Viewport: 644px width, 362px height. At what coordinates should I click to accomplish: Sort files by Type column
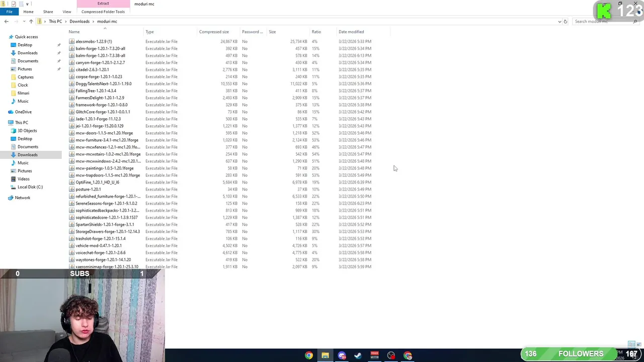(x=149, y=32)
